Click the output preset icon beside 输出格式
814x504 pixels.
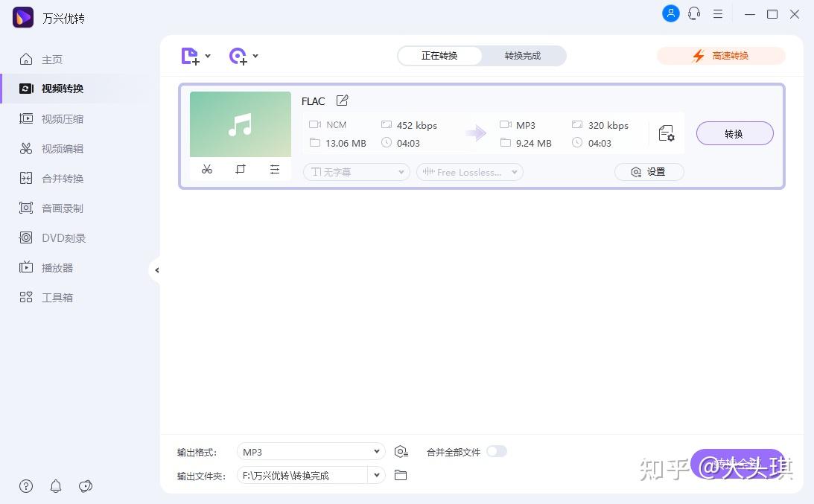click(x=401, y=451)
